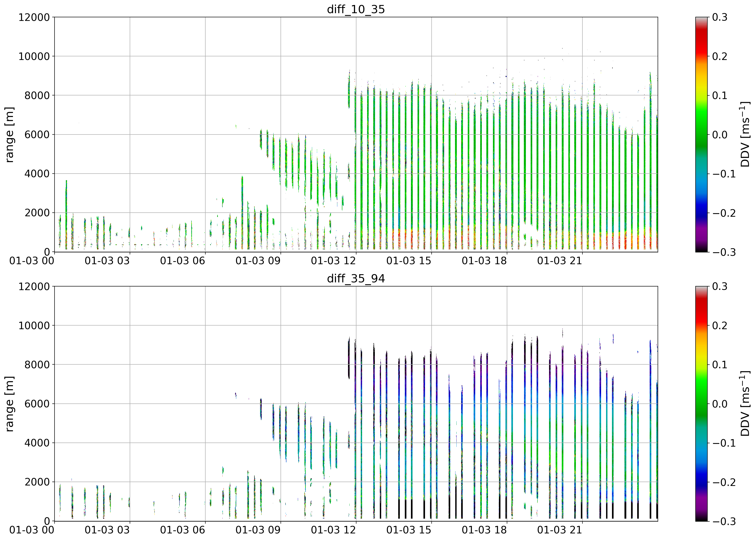This screenshot has width=756, height=540.
Task: Select the 01-03 03 time tick under the top plot
Action: 107,261
